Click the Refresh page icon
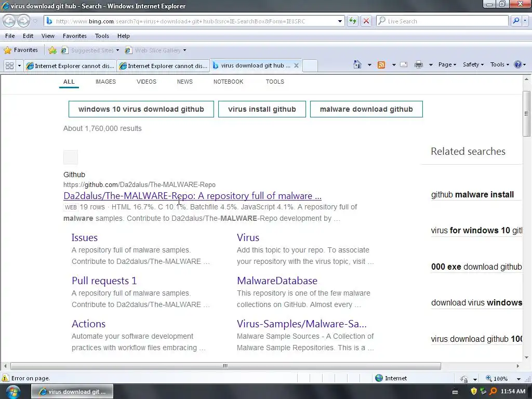Viewport: 532px width, 399px height. pyautogui.click(x=353, y=21)
